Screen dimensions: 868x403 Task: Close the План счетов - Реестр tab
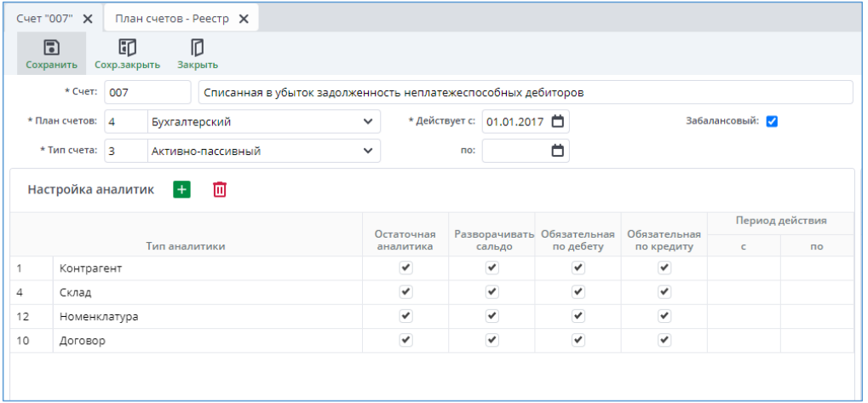(x=244, y=19)
